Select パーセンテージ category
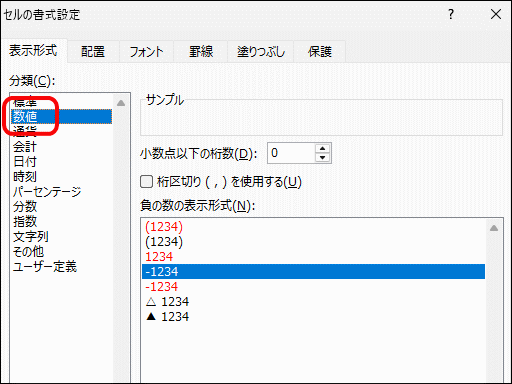The height and width of the screenshot is (384, 512). [61, 192]
